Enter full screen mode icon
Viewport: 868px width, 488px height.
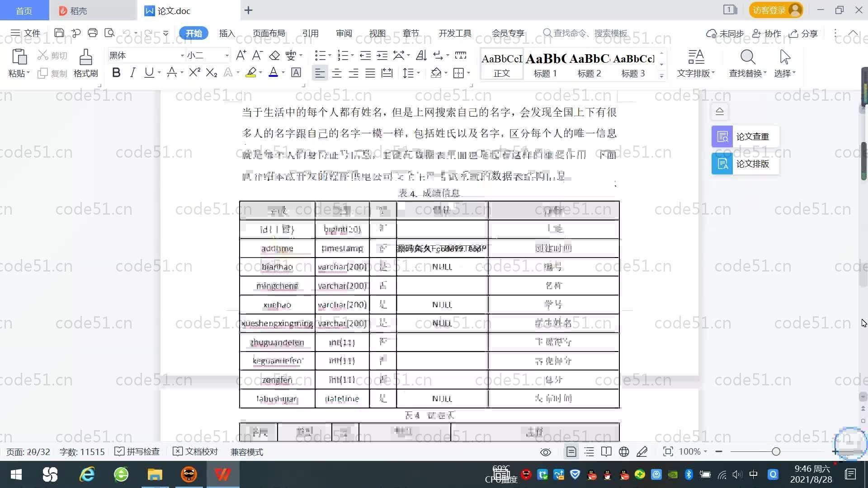point(668,452)
